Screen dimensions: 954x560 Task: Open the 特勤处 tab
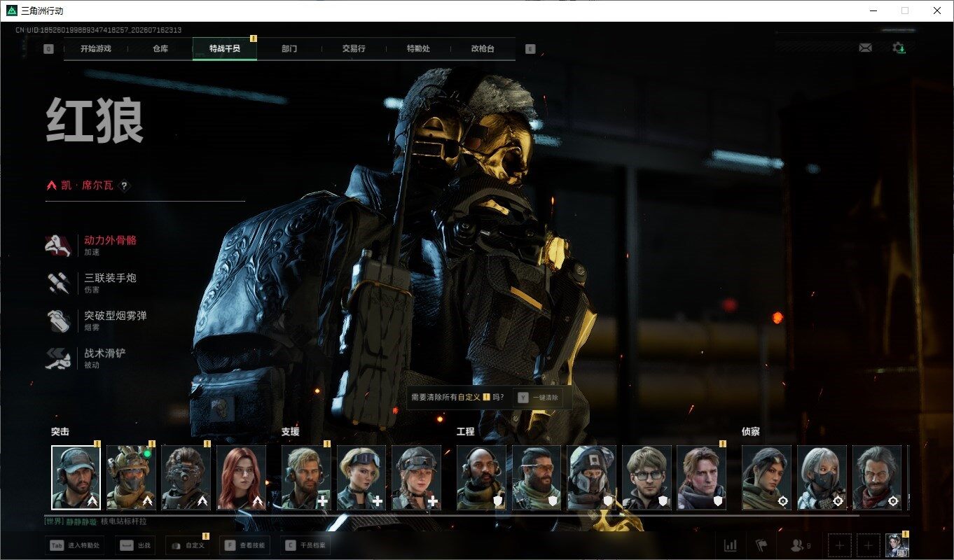[418, 49]
